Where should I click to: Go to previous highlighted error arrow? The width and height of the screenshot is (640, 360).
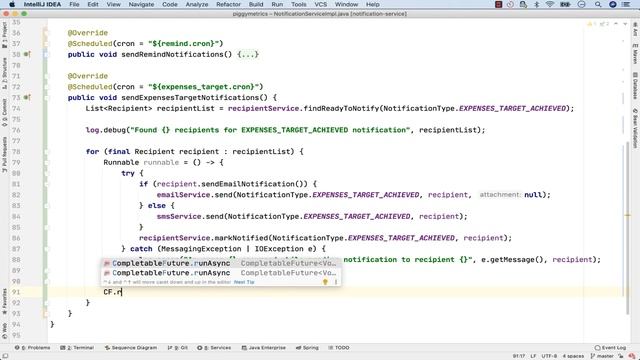616,24
